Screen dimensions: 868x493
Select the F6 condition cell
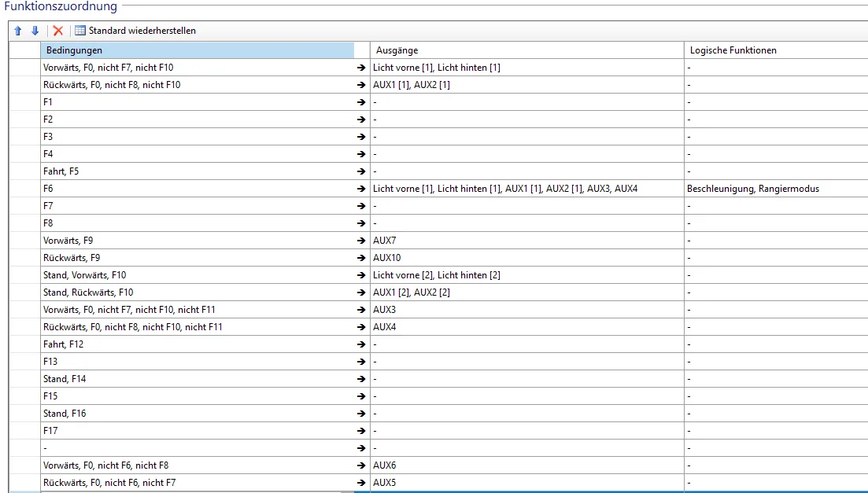click(197, 189)
